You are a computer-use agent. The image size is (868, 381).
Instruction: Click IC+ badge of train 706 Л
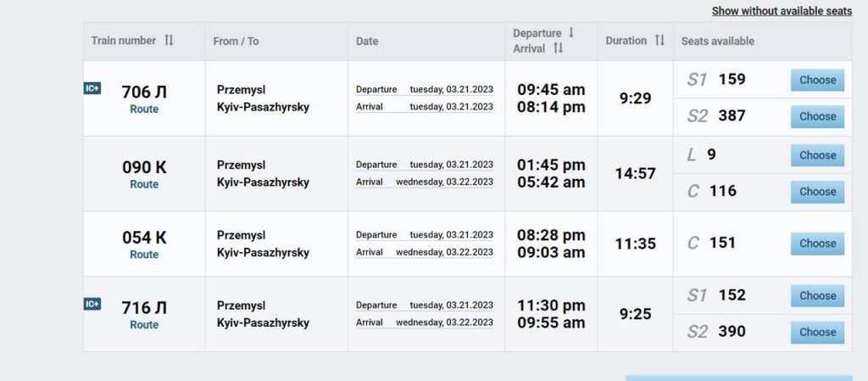point(92,88)
